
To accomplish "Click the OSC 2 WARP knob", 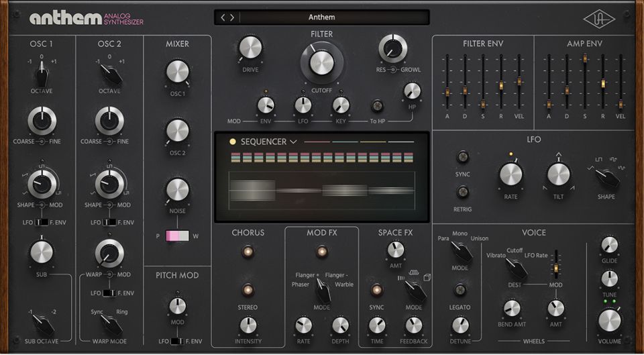I will 109,253.
